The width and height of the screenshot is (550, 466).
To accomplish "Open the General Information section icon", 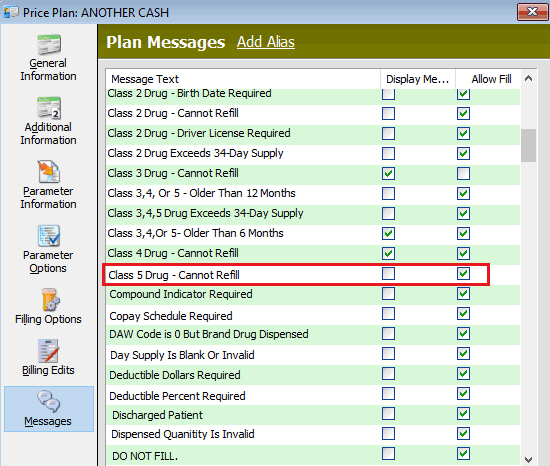I will click(x=49, y=44).
